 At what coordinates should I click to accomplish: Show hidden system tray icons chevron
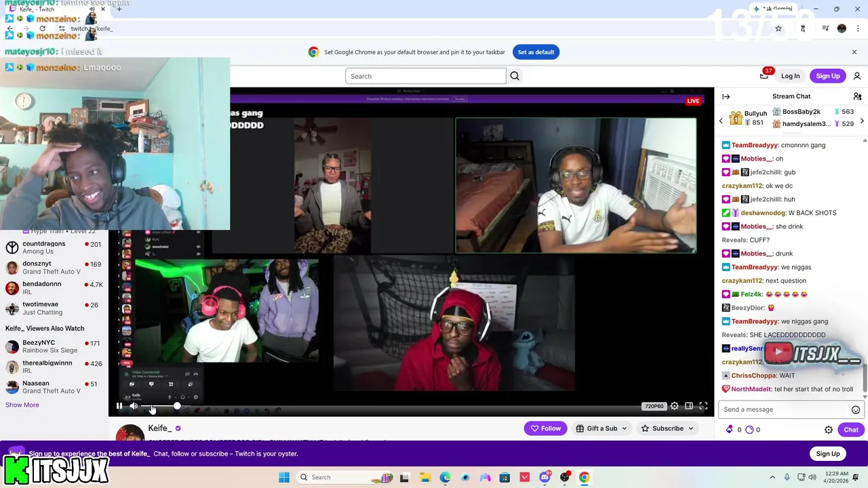pos(773,477)
